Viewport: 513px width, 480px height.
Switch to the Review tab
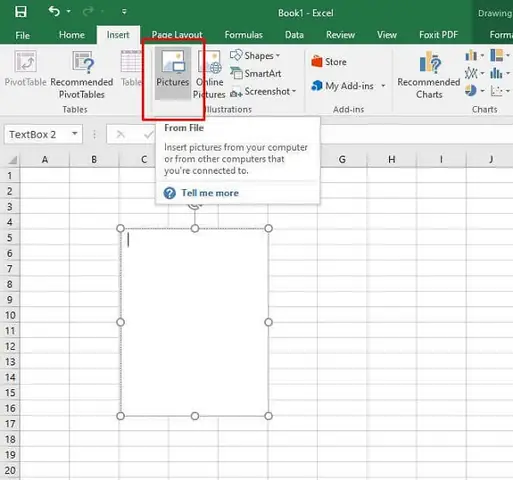pos(340,35)
